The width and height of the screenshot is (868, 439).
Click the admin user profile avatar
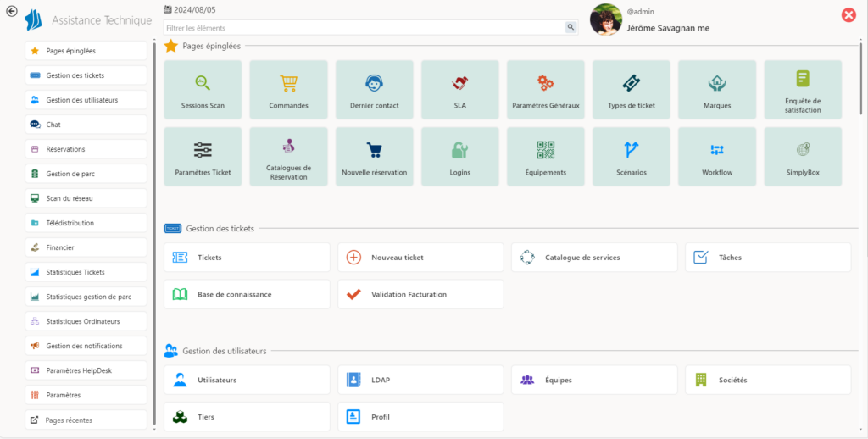pyautogui.click(x=606, y=19)
